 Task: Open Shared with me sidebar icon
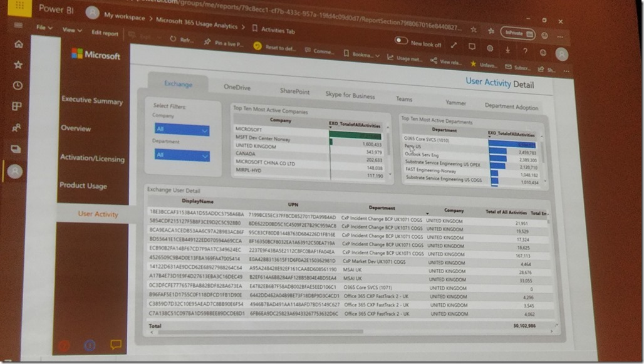click(16, 128)
